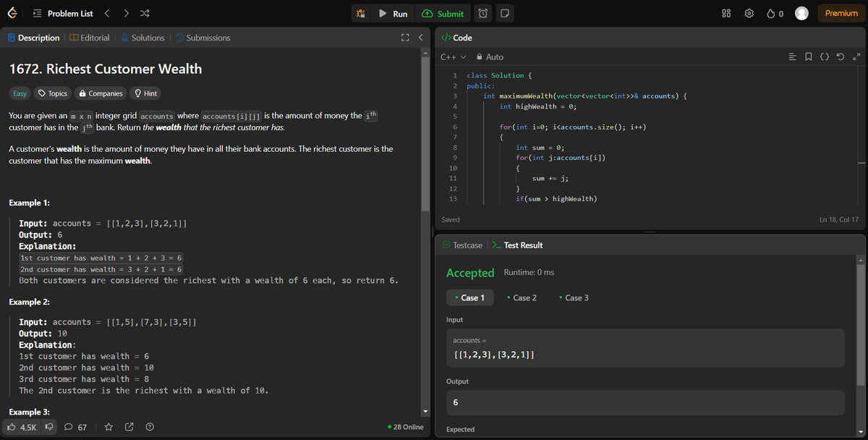The image size is (868, 440).
Task: Open the alarm clock timer
Action: click(484, 14)
